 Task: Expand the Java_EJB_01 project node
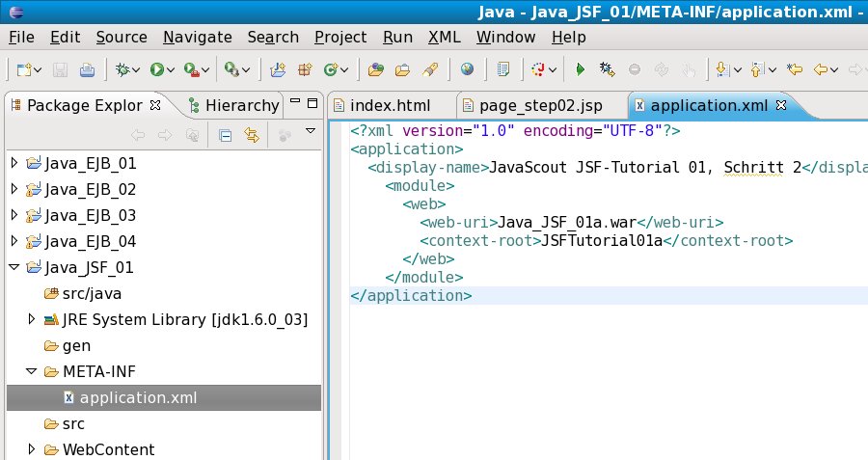click(14, 163)
